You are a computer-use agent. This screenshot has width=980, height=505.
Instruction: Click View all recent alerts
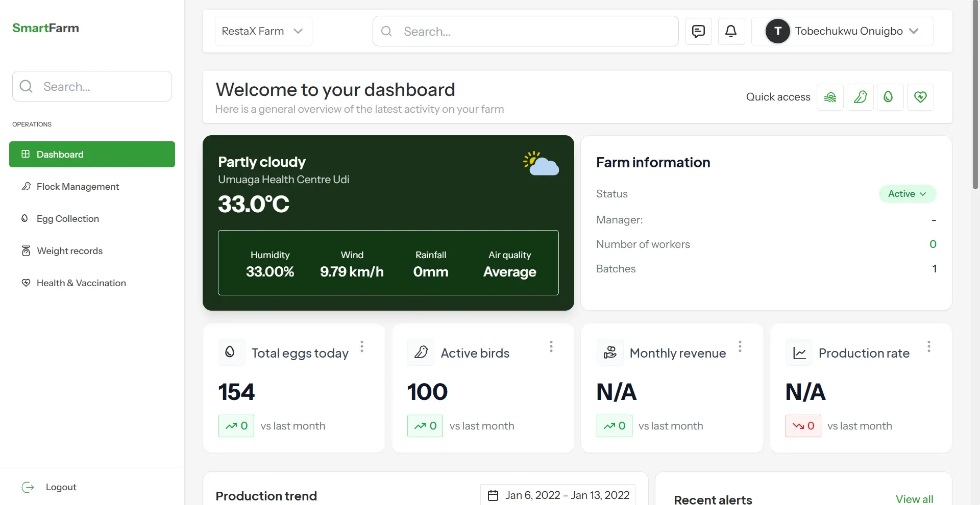point(914,499)
